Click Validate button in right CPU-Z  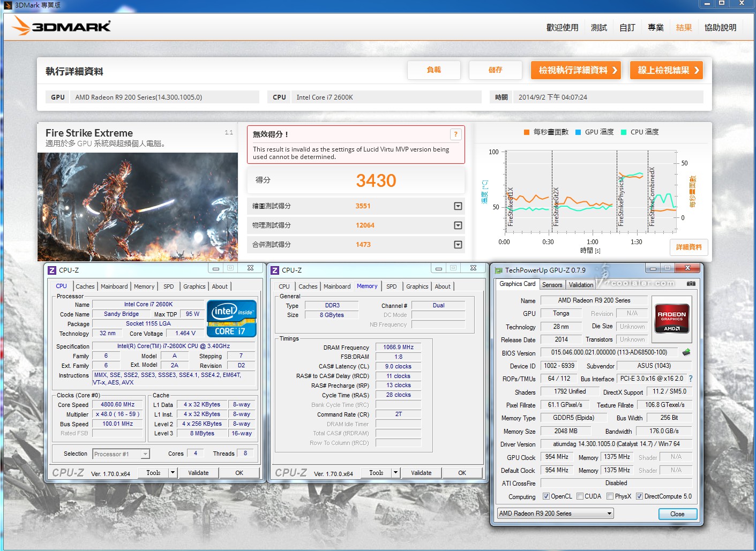click(421, 473)
